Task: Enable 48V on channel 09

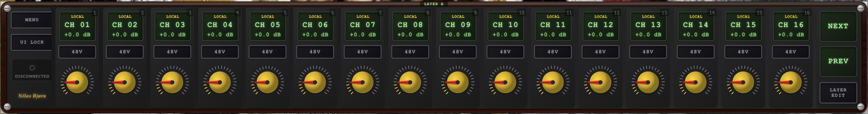Action: point(458,52)
